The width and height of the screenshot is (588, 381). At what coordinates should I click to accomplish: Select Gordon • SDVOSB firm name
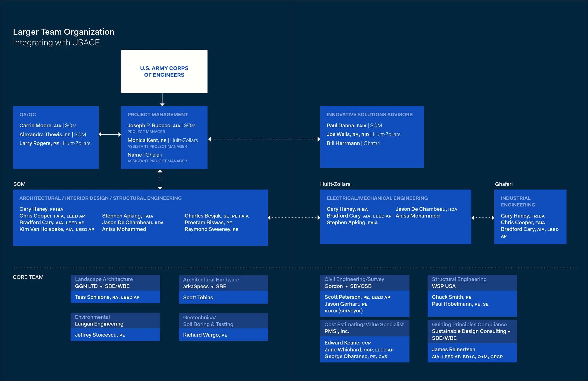[x=348, y=286]
